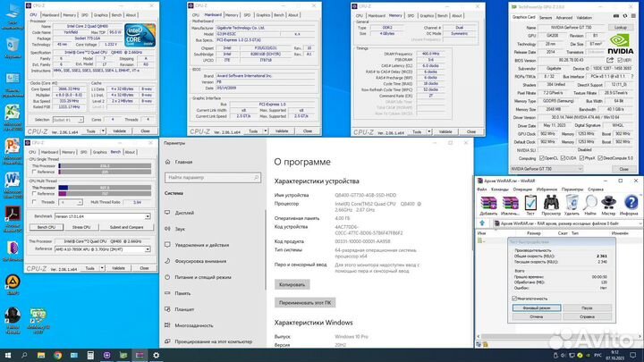Check Multi Thread Reference box in CPU-Z Bench
Screen dimensions: 644x362
point(34,194)
